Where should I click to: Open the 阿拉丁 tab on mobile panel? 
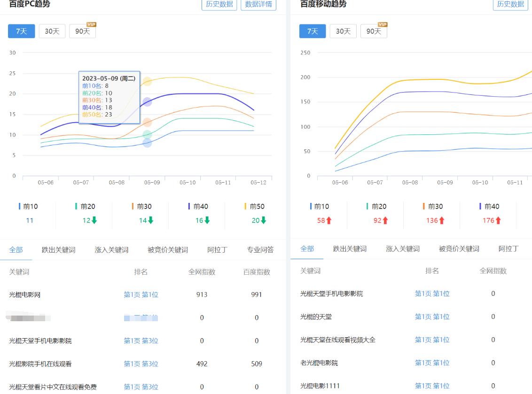point(509,250)
